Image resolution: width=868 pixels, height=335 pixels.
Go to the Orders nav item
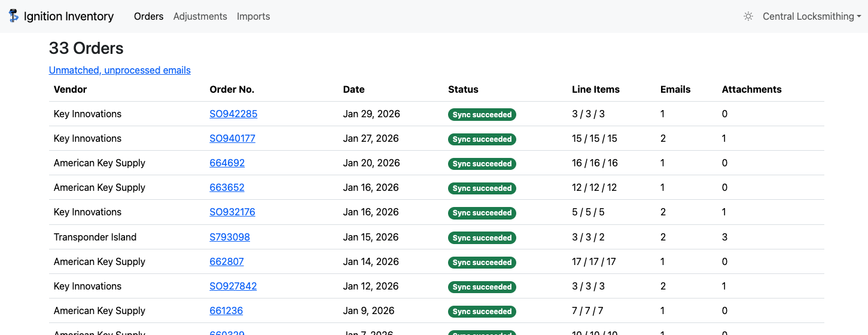click(x=148, y=16)
